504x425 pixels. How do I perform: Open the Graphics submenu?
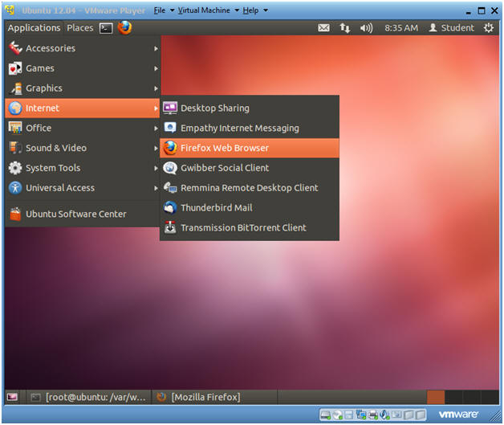[83, 88]
